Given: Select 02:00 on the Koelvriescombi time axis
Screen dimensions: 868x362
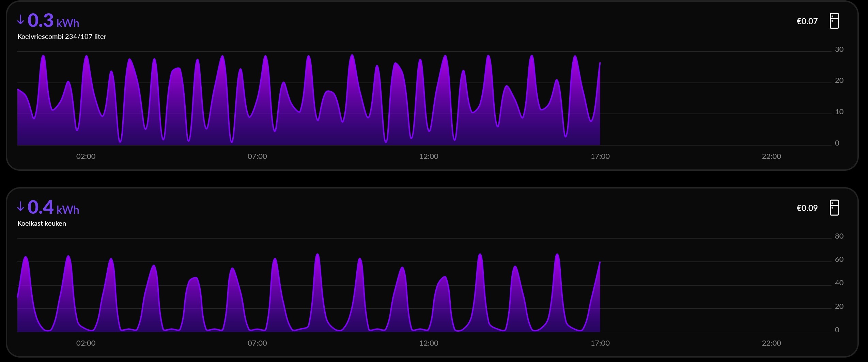Looking at the screenshot, I should pyautogui.click(x=86, y=156).
